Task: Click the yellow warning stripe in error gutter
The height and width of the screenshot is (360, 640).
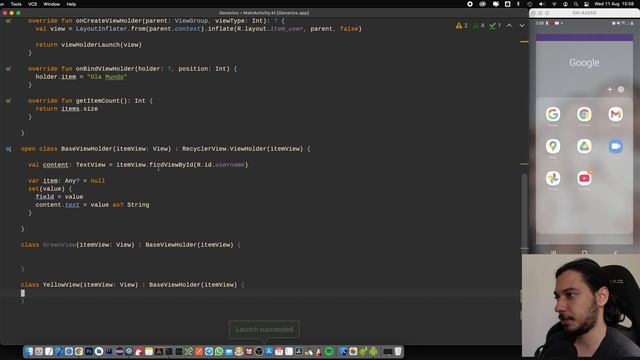Action: pyautogui.click(x=524, y=42)
